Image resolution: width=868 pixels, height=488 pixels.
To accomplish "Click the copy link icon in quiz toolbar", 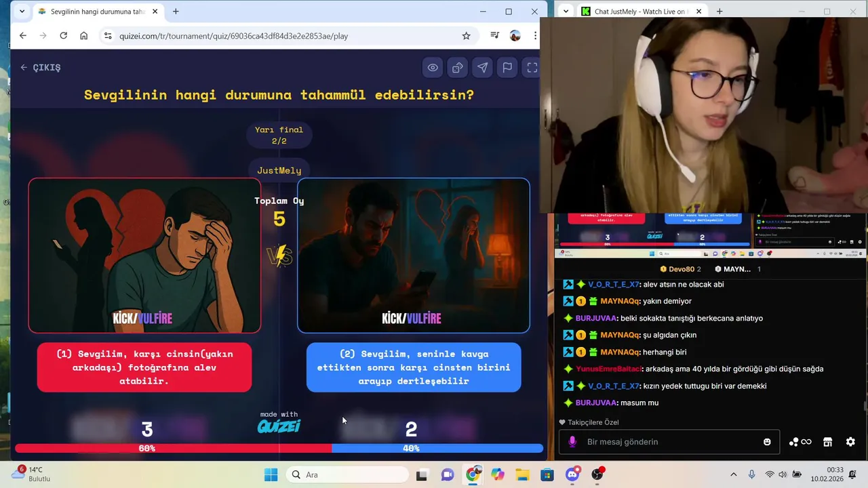I will tap(458, 67).
